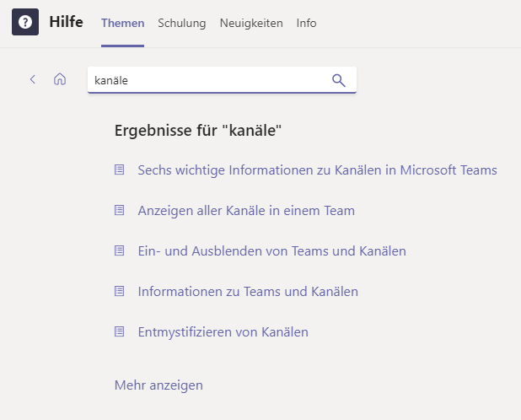
Task: Go back using the left chevron arrow
Action: (33, 79)
